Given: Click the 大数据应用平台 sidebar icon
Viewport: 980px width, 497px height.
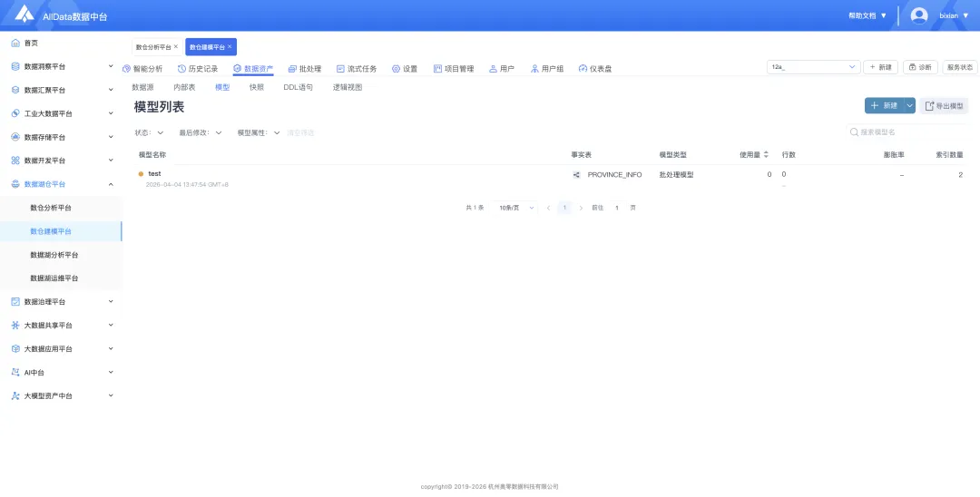Looking at the screenshot, I should click(x=15, y=349).
